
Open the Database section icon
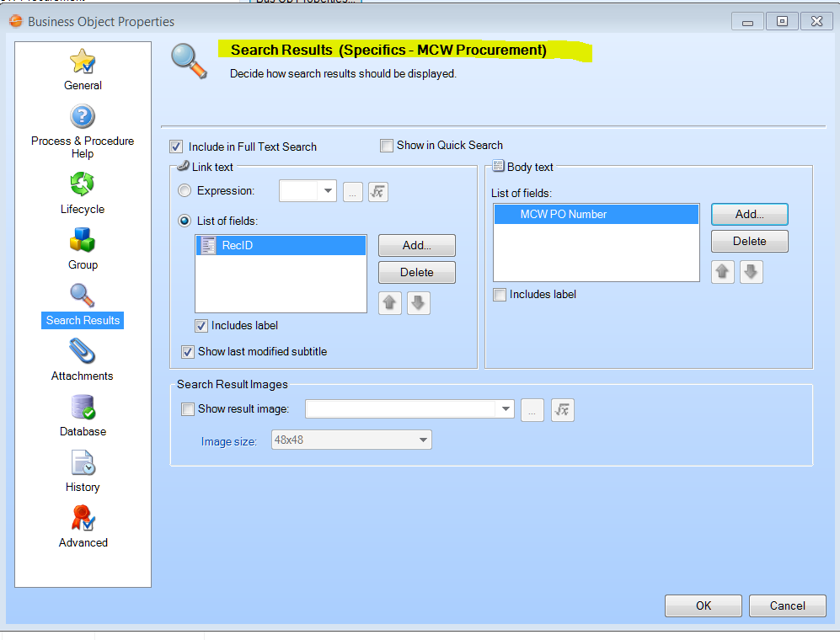point(83,408)
